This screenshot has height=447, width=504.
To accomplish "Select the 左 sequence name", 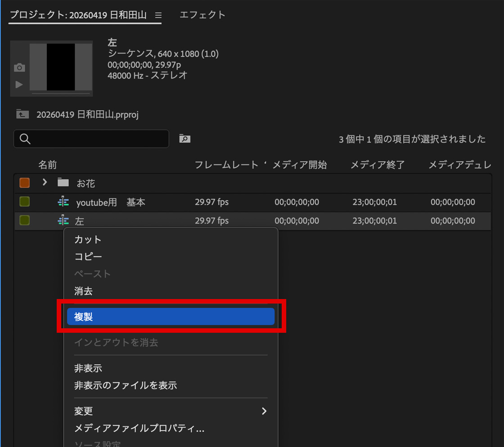I will pos(79,221).
